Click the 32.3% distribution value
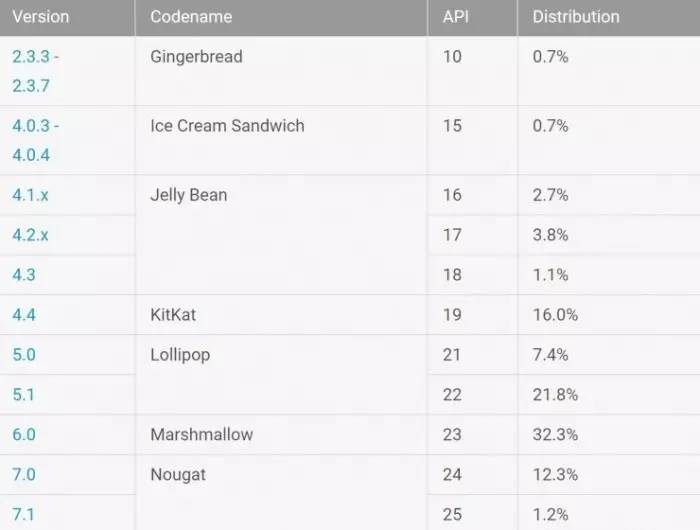This screenshot has width=700, height=530. (x=555, y=435)
